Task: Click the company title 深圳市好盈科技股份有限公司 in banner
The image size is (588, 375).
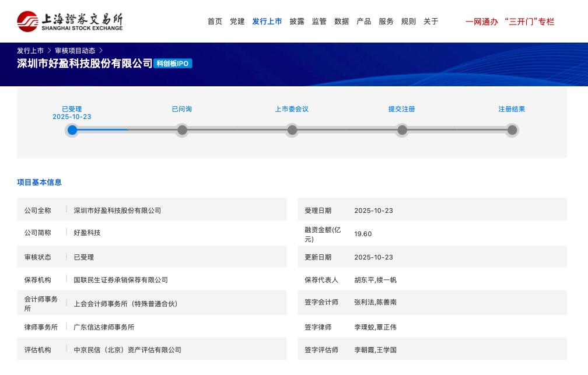Action: pos(85,64)
